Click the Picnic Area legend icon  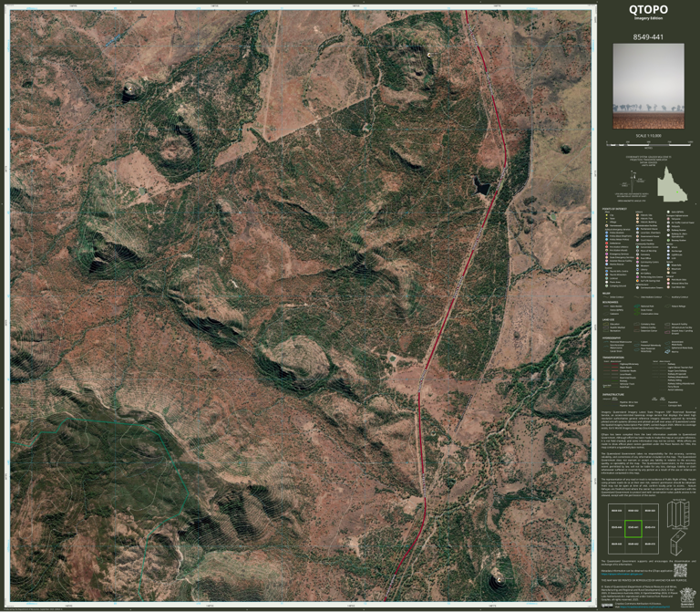pos(607,282)
